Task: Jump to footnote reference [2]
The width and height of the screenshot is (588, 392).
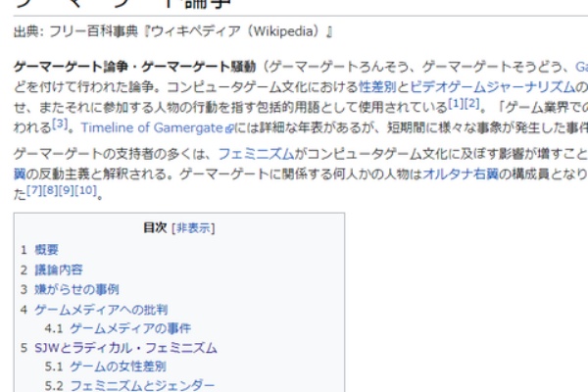Action: 471,103
